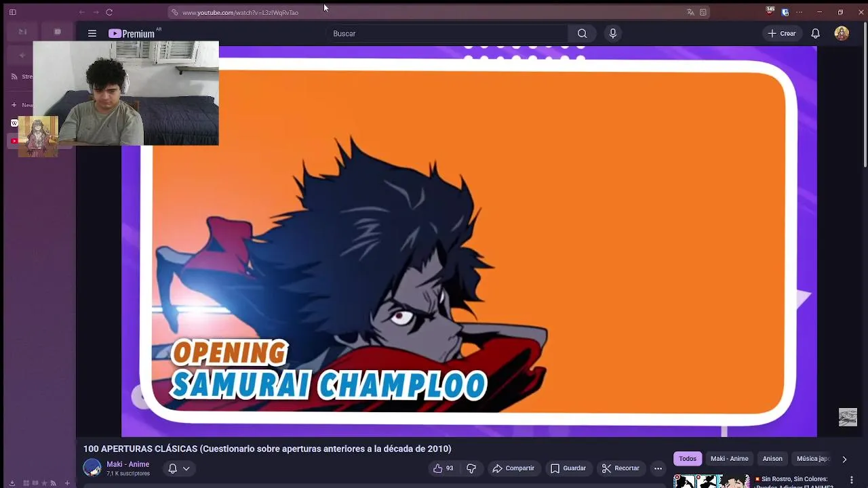Click the Compartir share button
Viewport: 868px width, 488px height.
513,468
